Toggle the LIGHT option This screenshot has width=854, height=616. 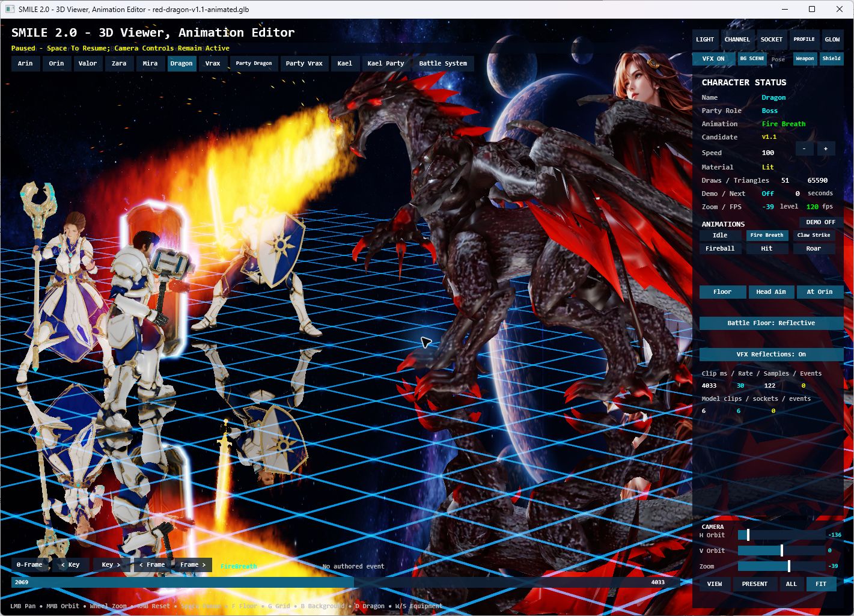tap(705, 39)
